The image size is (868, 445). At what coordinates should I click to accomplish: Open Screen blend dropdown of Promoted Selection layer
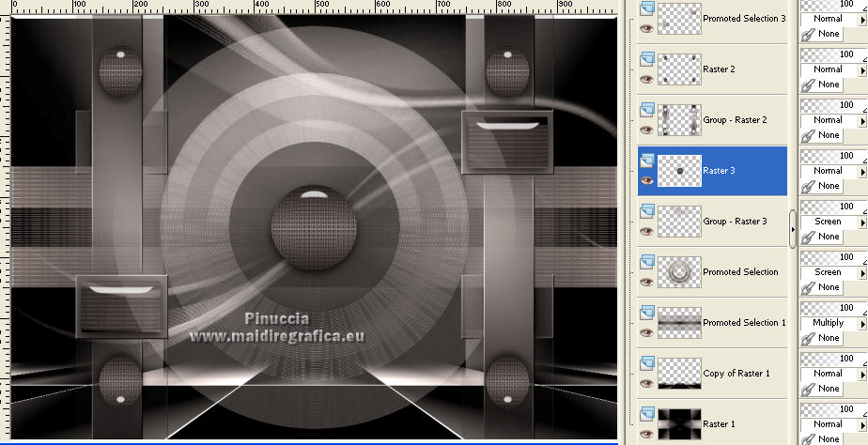[862, 273]
